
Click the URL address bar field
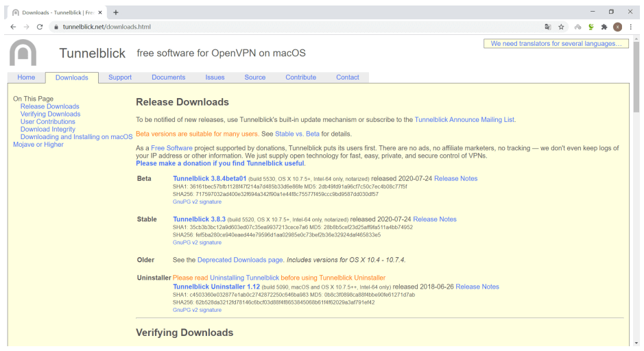click(296, 27)
